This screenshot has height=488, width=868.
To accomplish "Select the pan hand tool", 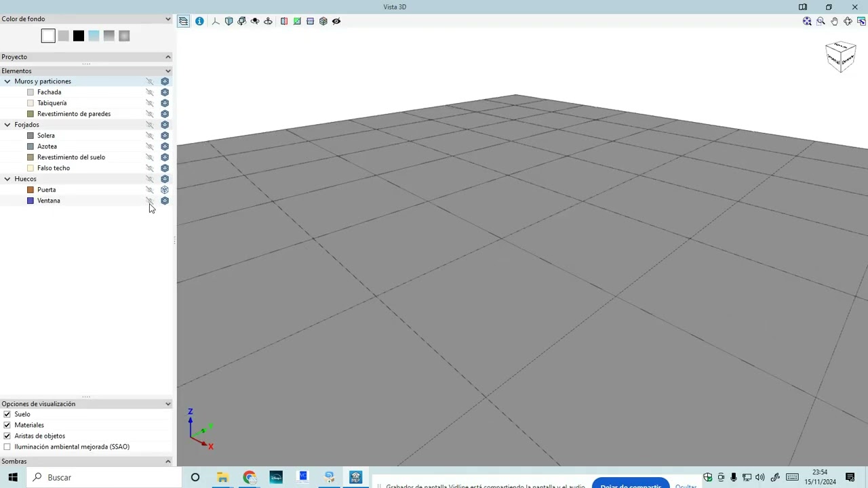I will (834, 21).
